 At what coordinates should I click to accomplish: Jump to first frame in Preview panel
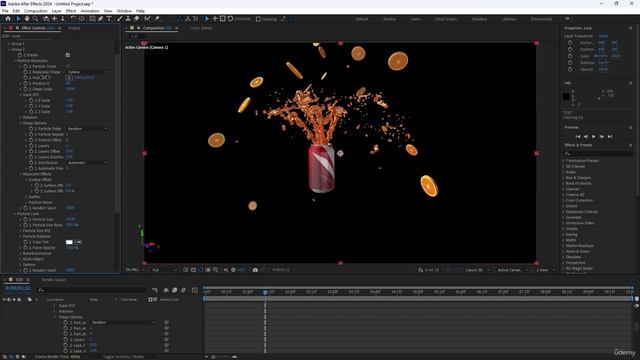pyautogui.click(x=578, y=136)
